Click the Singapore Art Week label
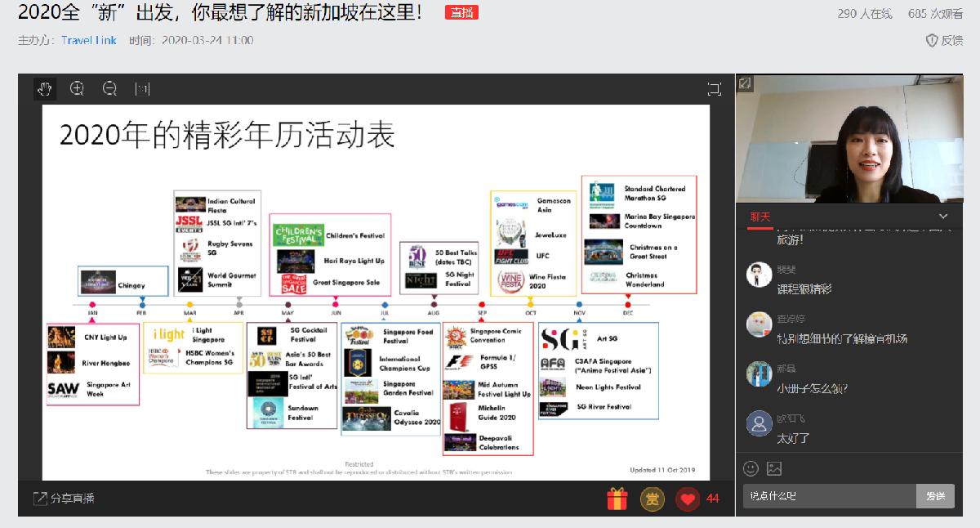 click(x=109, y=389)
